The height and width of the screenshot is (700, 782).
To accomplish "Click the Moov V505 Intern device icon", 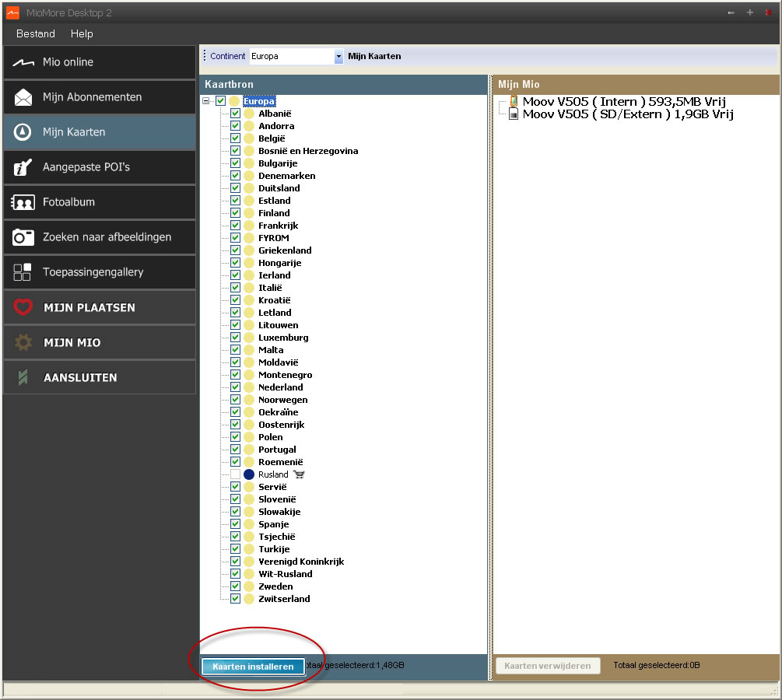I will [514, 101].
